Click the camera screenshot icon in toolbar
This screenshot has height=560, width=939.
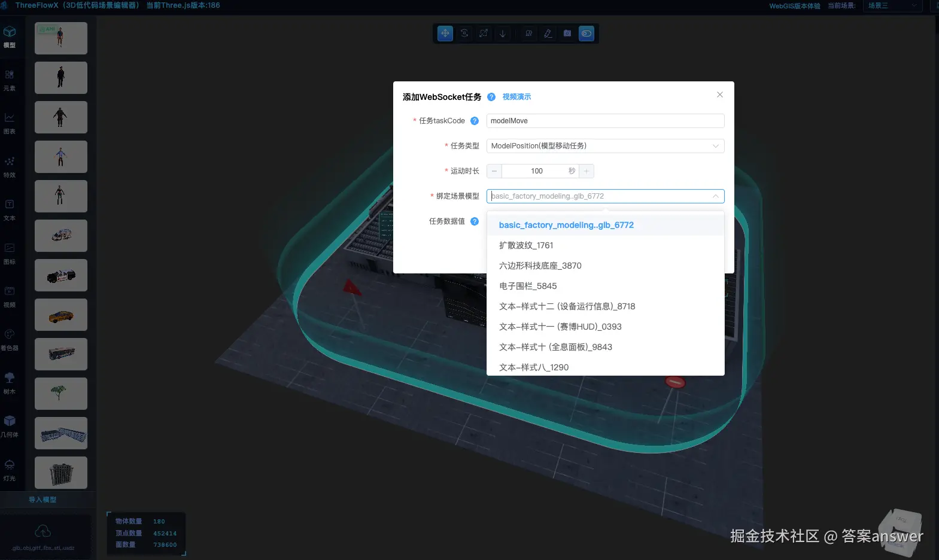[x=567, y=34]
